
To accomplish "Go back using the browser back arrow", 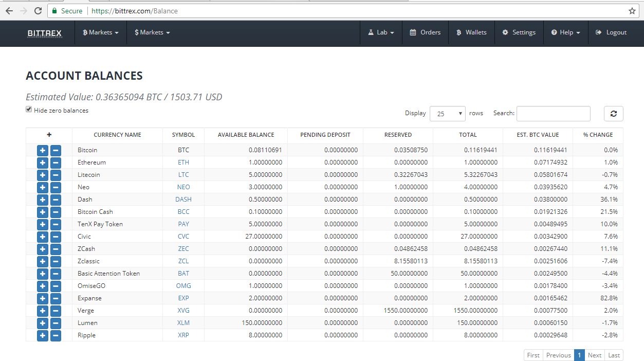I will [x=9, y=11].
